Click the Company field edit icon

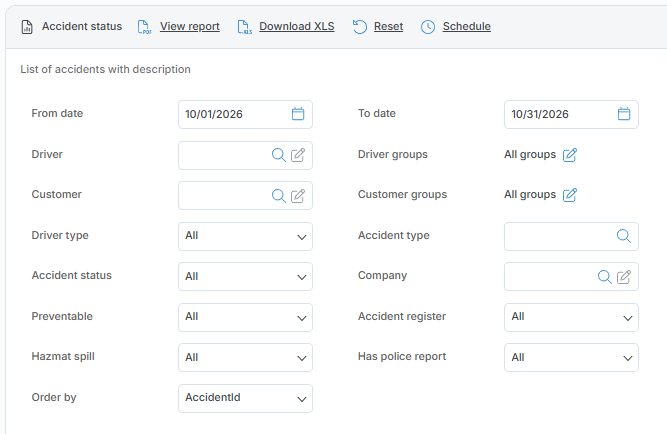coord(624,277)
